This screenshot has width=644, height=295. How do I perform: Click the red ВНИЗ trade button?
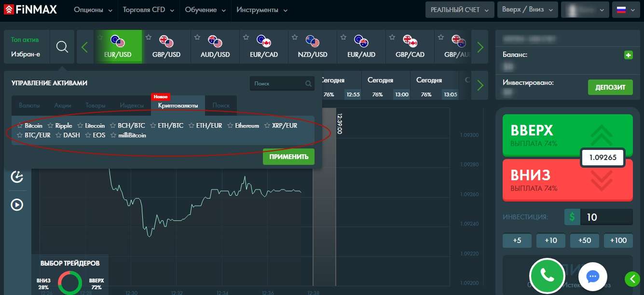(567, 179)
